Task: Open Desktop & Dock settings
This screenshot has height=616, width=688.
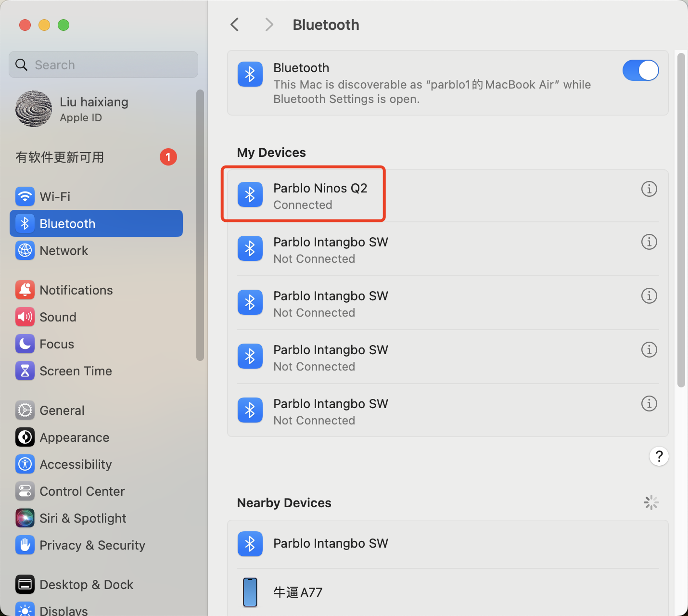Action: pos(96,584)
